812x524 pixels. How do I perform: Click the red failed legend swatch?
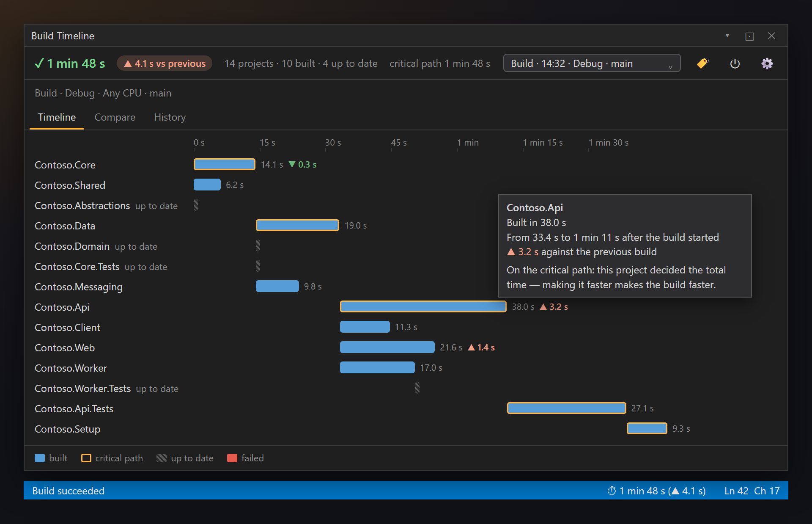(x=232, y=458)
